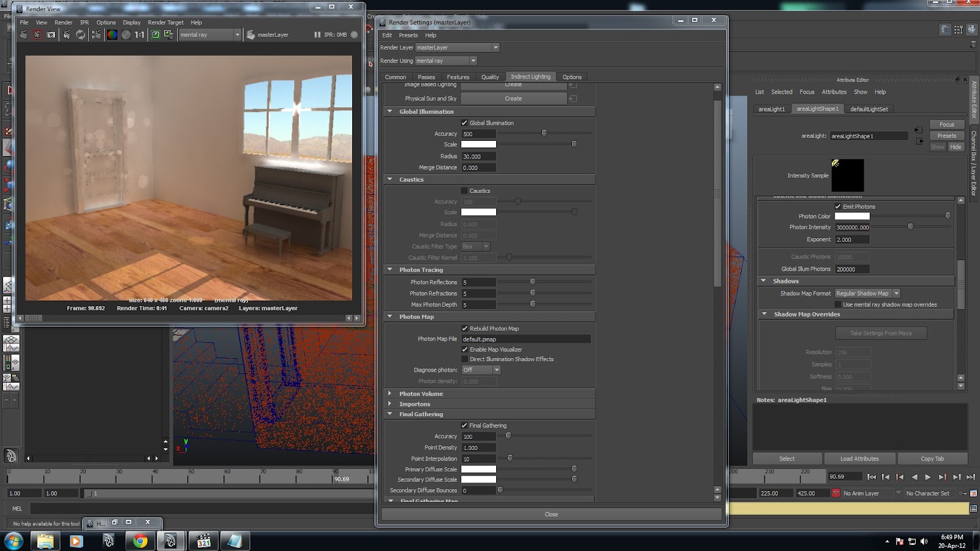
Task: Expand the Importons section
Action: 390,404
